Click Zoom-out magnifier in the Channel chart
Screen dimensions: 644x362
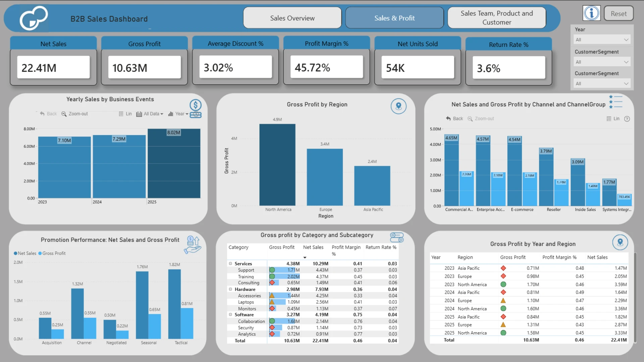tap(470, 119)
